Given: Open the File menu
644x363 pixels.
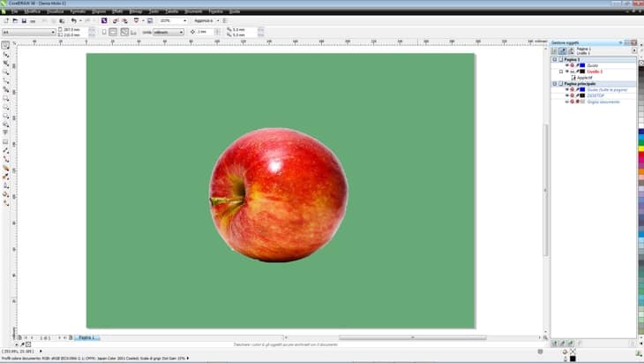Looking at the screenshot, I should click(14, 11).
